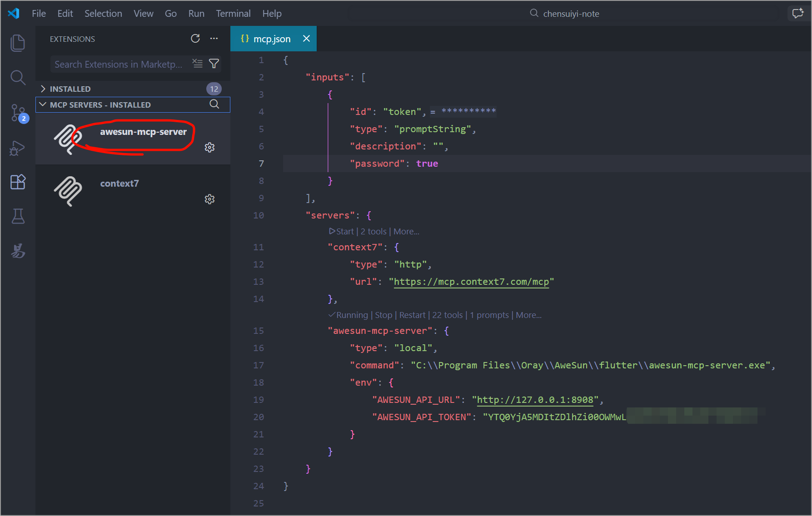This screenshot has height=516, width=812.
Task: Search MCP servers with magnifier icon
Action: (214, 104)
